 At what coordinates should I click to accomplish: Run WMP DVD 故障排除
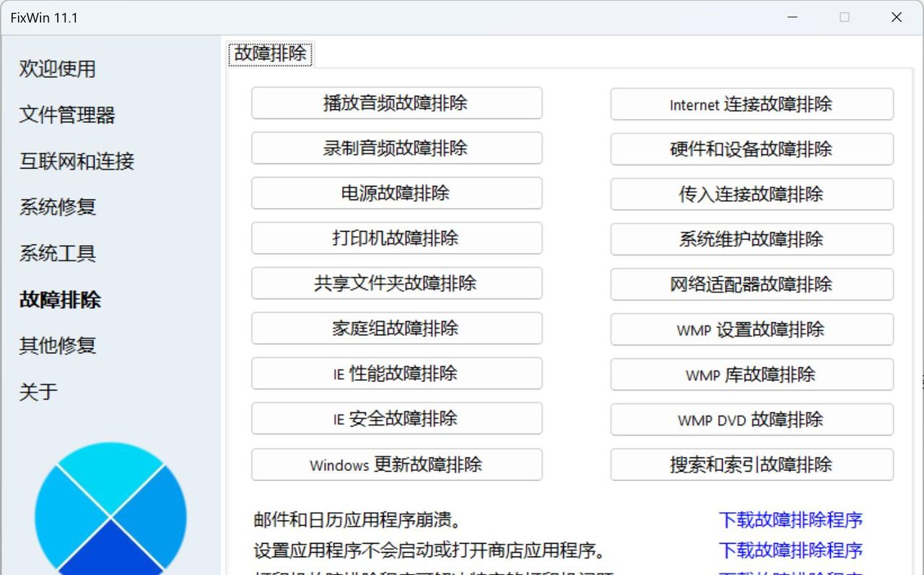[x=751, y=420]
